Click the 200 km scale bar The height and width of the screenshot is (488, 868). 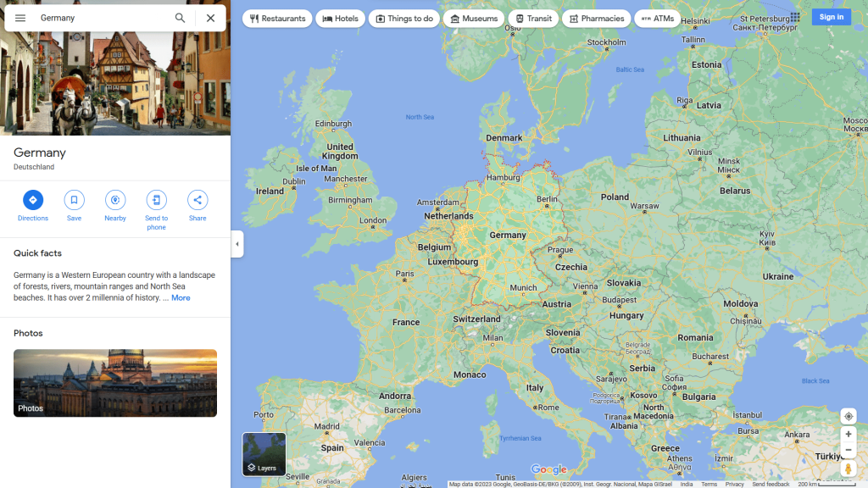pyautogui.click(x=827, y=484)
